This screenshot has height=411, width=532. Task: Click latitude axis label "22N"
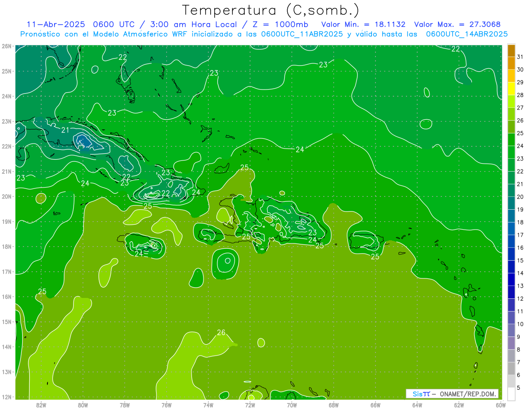(7, 146)
